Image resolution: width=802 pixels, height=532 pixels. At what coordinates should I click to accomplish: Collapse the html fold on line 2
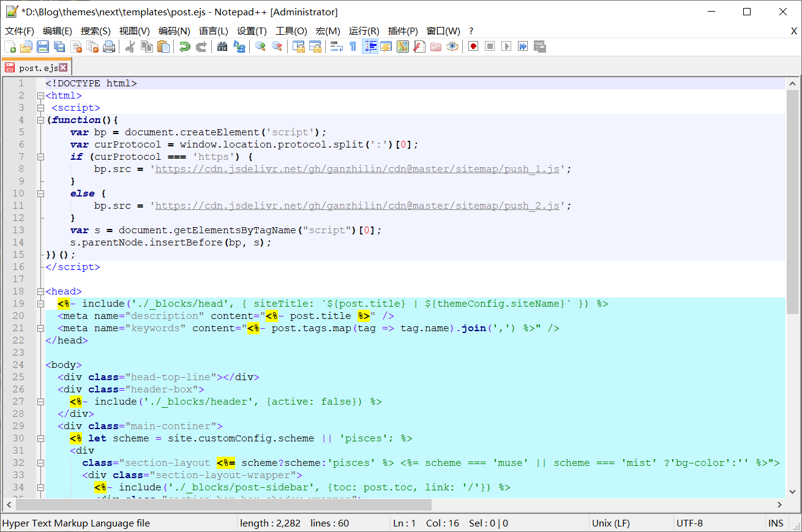tap(40, 96)
